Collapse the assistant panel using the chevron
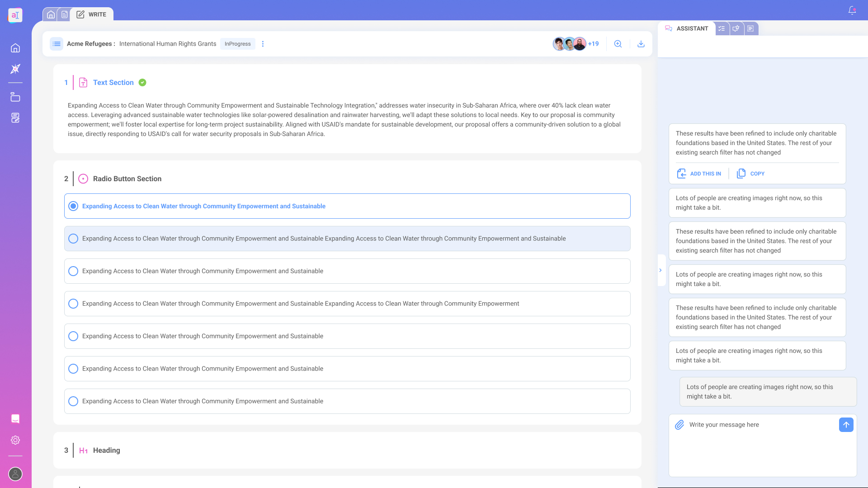 pos(660,270)
